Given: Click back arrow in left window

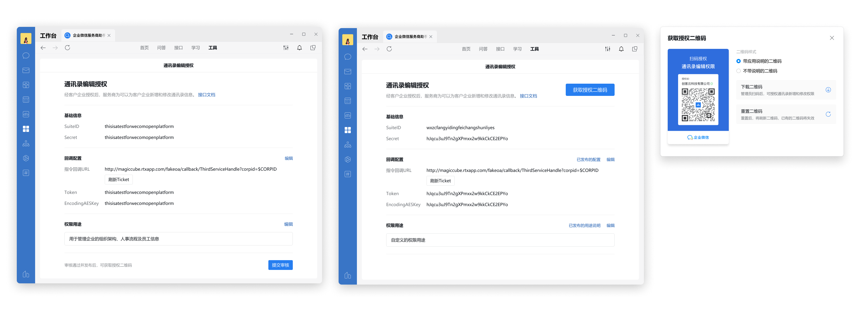Looking at the screenshot, I should pos(43,48).
